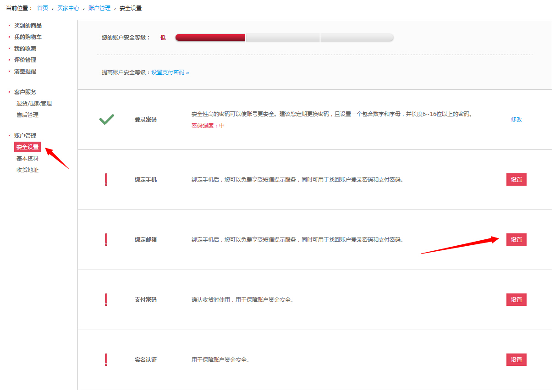The image size is (555, 392).
Task: Click the 登录密码 row title
Action: 146,120
